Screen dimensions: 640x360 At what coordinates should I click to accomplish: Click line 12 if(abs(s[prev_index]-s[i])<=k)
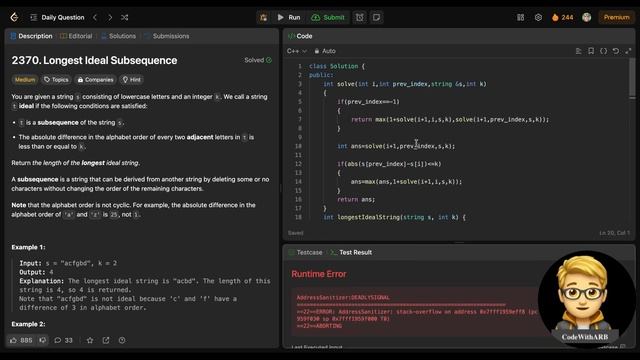point(389,164)
